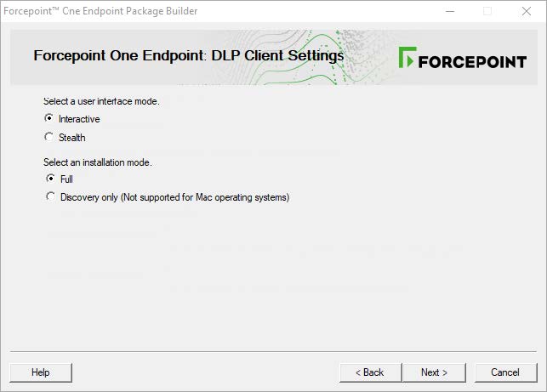Click the green Forcepoint F logo mark
The width and height of the screenshot is (547, 392).
click(407, 58)
